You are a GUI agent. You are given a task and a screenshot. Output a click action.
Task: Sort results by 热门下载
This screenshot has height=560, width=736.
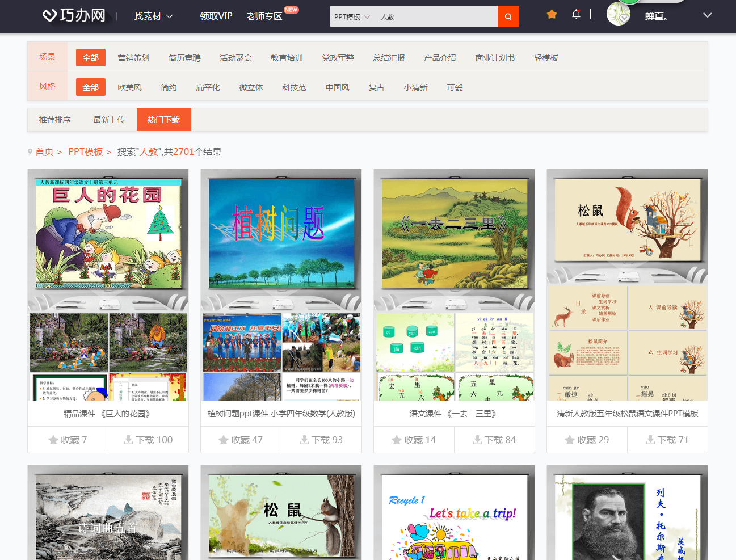pos(163,120)
